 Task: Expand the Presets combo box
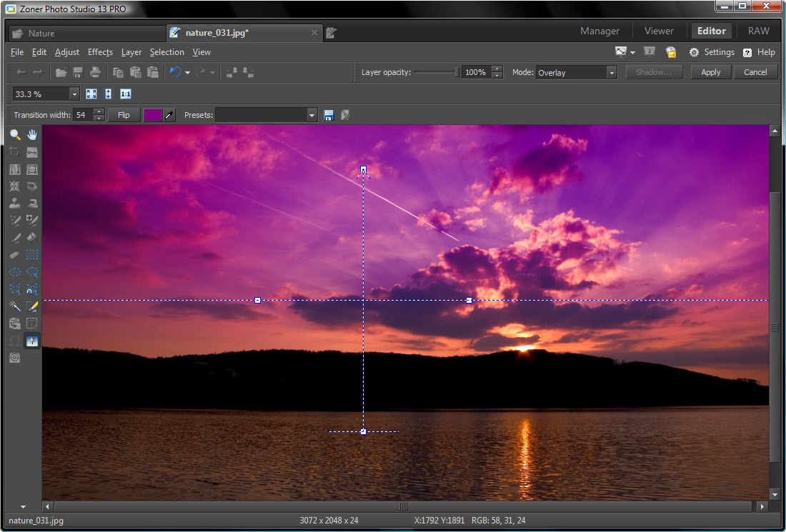[x=266, y=115]
